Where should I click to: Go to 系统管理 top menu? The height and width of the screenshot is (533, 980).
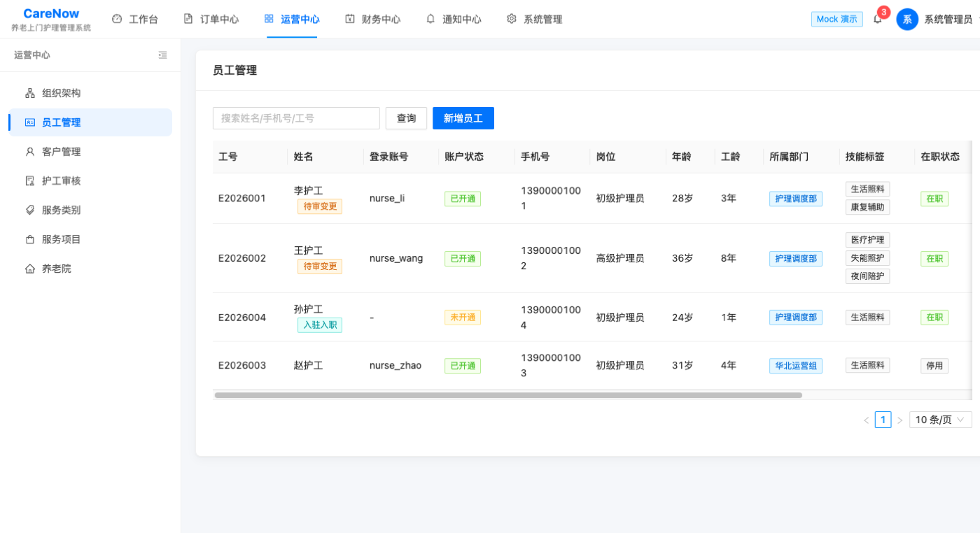[535, 19]
